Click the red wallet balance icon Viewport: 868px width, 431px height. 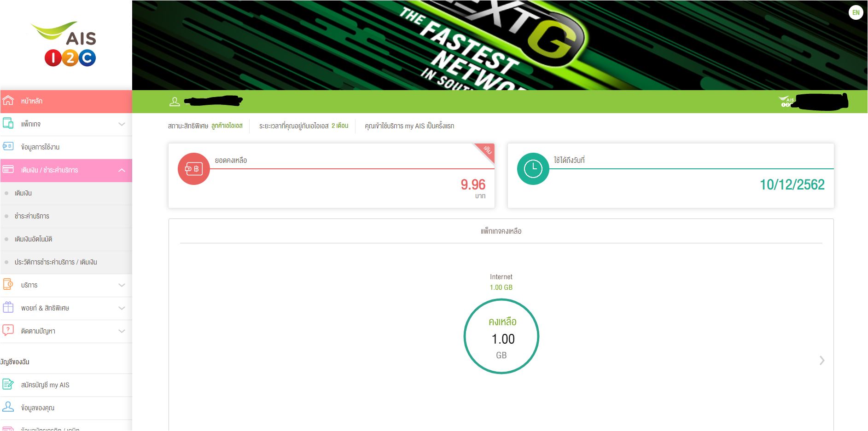point(194,169)
